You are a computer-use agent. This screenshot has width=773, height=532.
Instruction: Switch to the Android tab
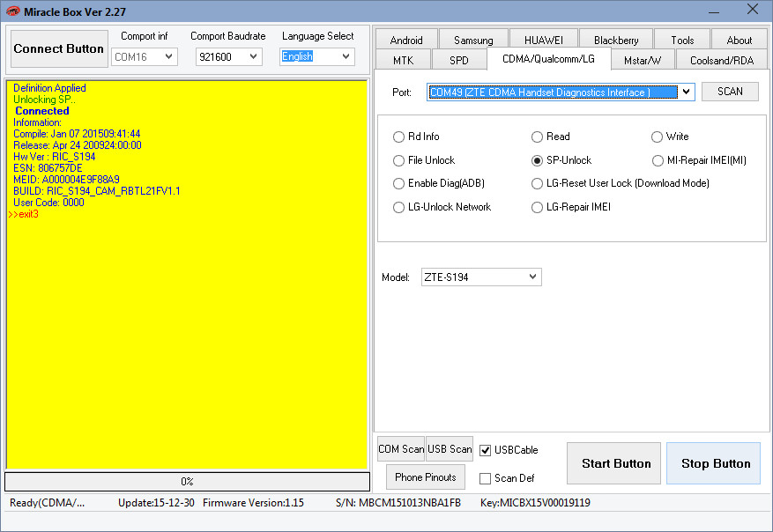(x=406, y=40)
